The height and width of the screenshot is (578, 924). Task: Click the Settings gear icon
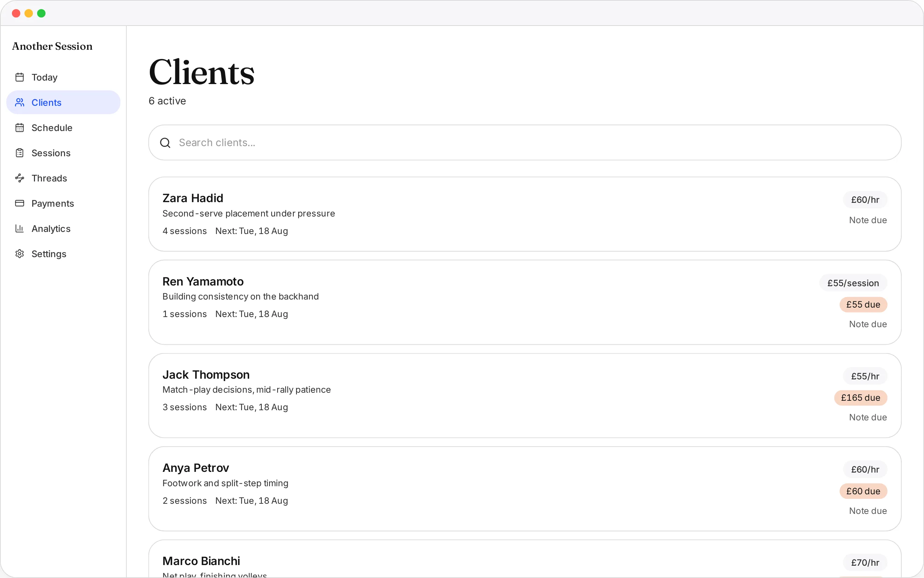point(20,254)
